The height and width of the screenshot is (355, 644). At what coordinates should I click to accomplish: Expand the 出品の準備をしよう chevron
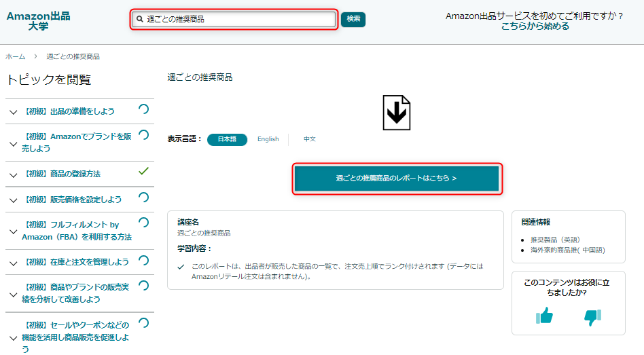[13, 112]
